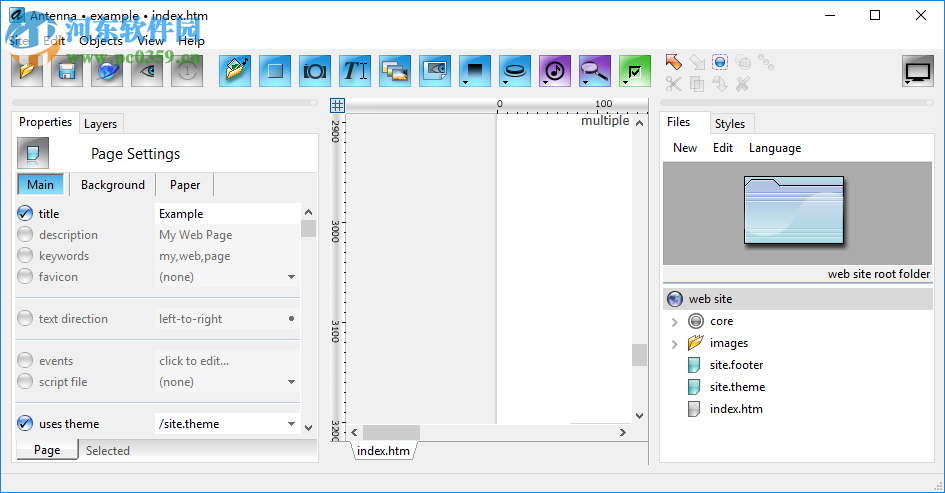The image size is (945, 493).
Task: Select the camera image tool
Action: click(x=315, y=71)
